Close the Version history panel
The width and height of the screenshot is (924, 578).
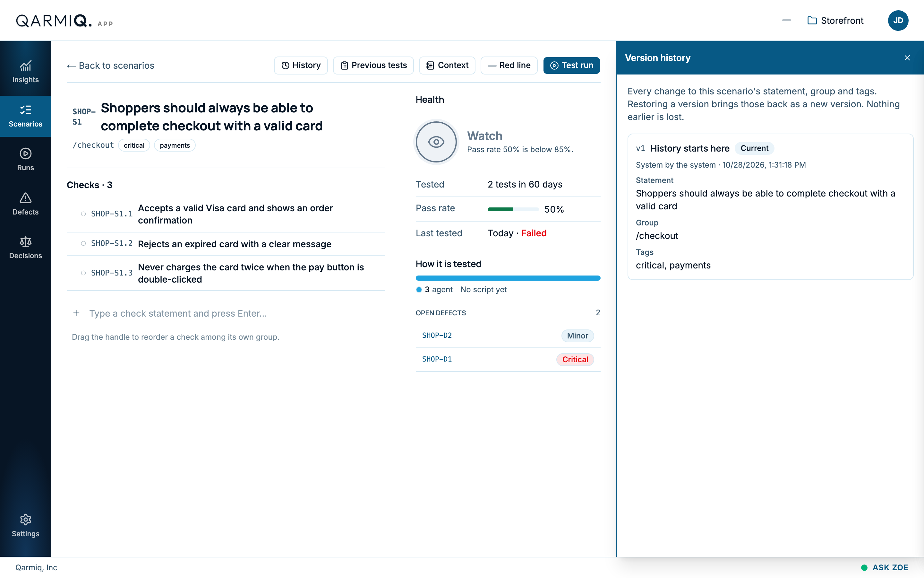click(x=907, y=58)
